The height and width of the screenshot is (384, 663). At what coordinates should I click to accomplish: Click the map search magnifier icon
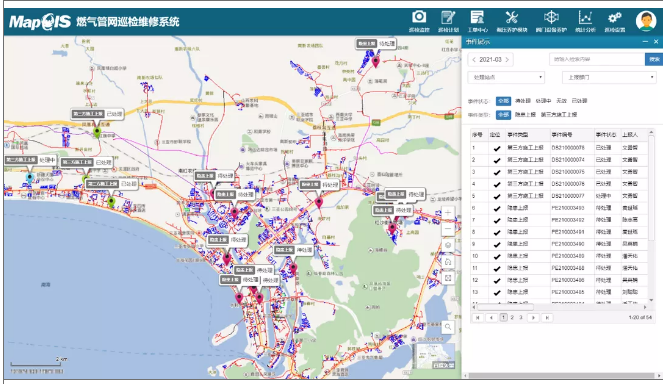click(448, 326)
